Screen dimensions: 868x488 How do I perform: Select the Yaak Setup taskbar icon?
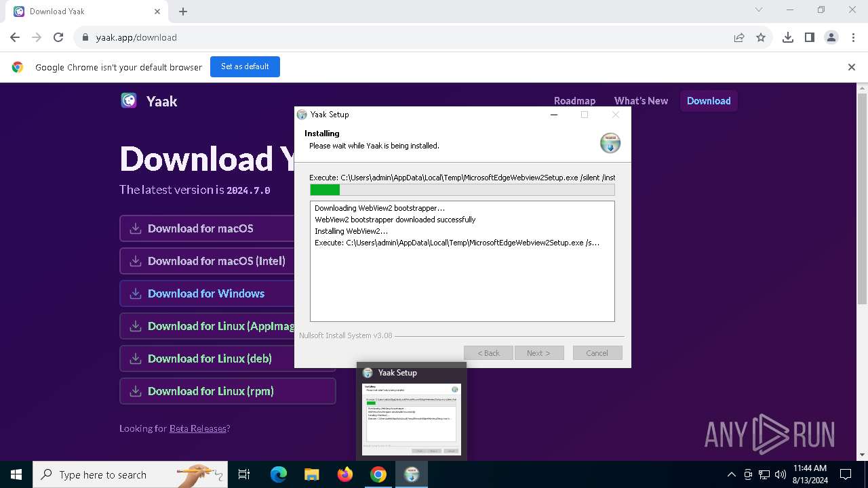(412, 474)
